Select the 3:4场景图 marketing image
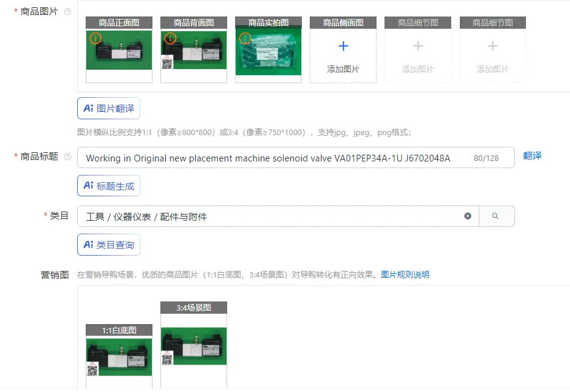This screenshot has width=570, height=392. pyautogui.click(x=193, y=346)
